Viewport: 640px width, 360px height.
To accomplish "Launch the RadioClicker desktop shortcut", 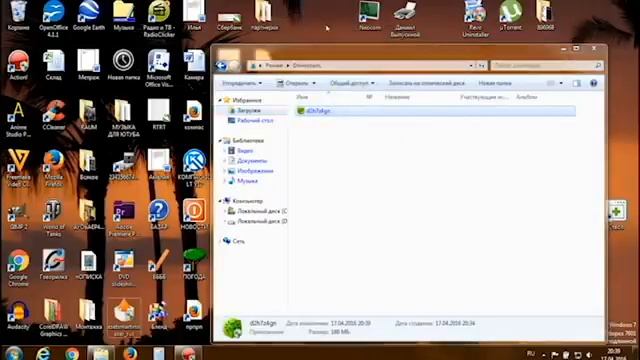I will pyautogui.click(x=159, y=18).
